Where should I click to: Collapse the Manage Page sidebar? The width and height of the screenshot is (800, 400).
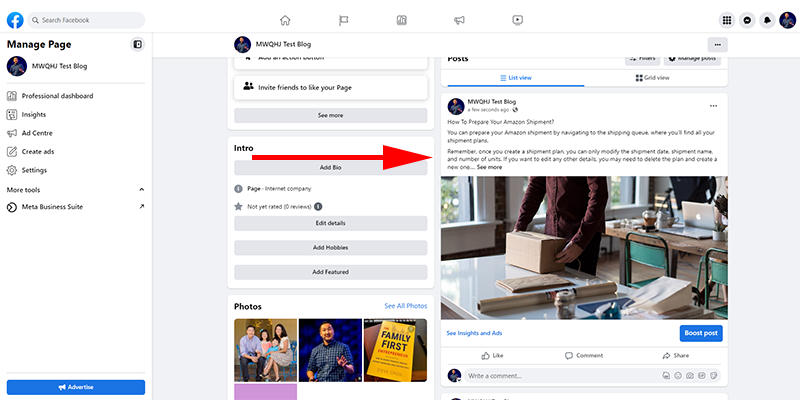coord(137,44)
